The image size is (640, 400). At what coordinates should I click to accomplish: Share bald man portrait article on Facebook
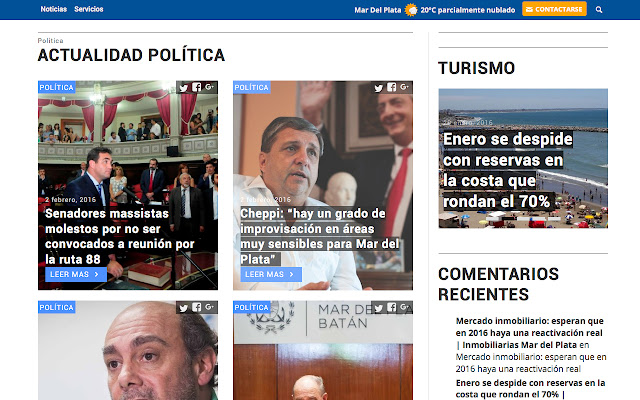[197, 307]
